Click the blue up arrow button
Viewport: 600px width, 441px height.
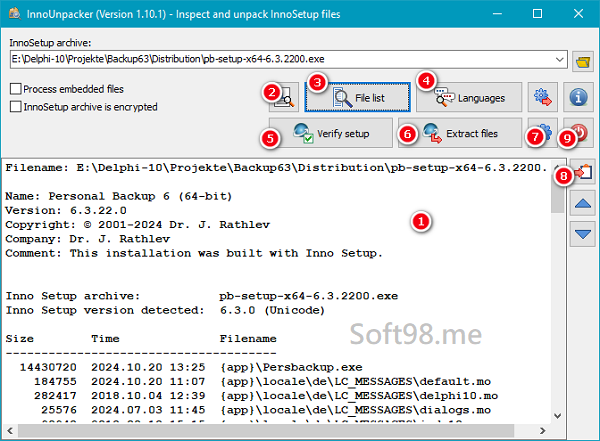pyautogui.click(x=583, y=203)
